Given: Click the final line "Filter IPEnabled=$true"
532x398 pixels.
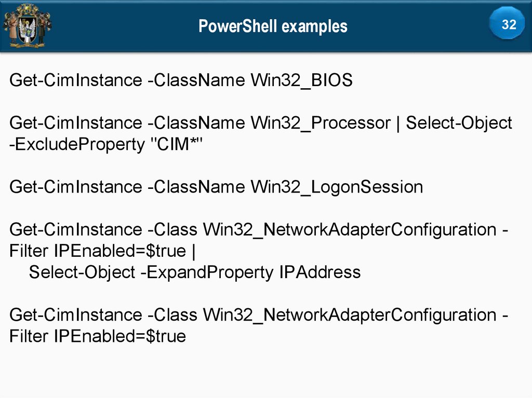Looking at the screenshot, I should pyautogui.click(x=98, y=336).
